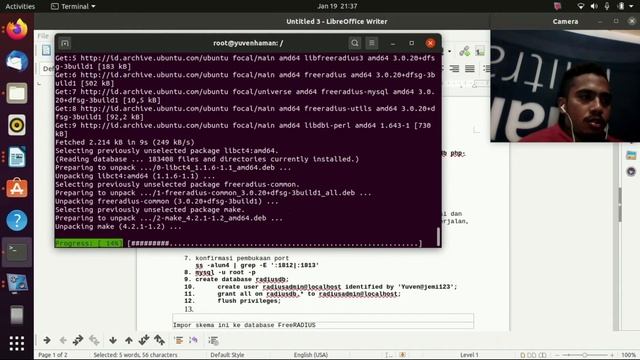Click document modified indicator in status bar
Viewport: 640px width, 360px height.
pos(402,355)
